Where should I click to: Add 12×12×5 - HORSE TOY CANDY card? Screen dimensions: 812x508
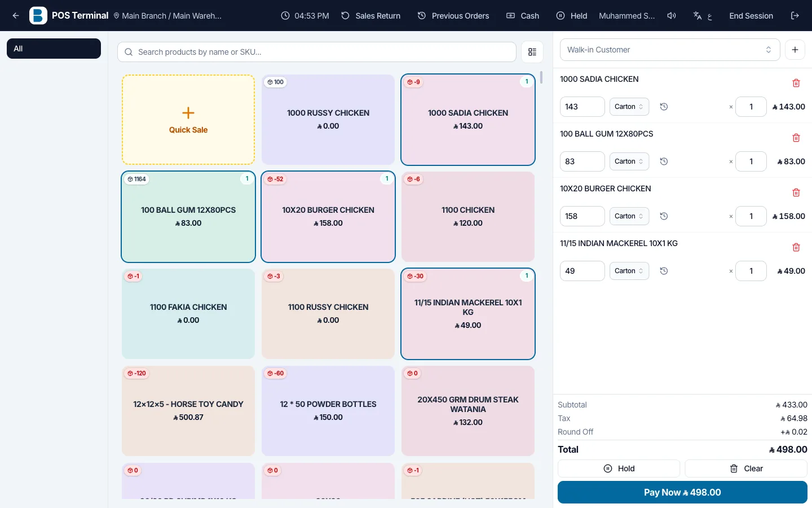coord(188,411)
